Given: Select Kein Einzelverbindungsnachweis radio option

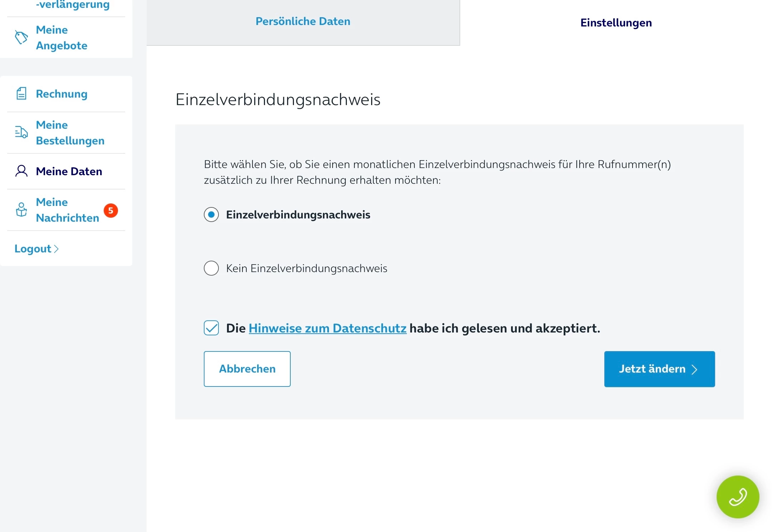Looking at the screenshot, I should tap(211, 268).
